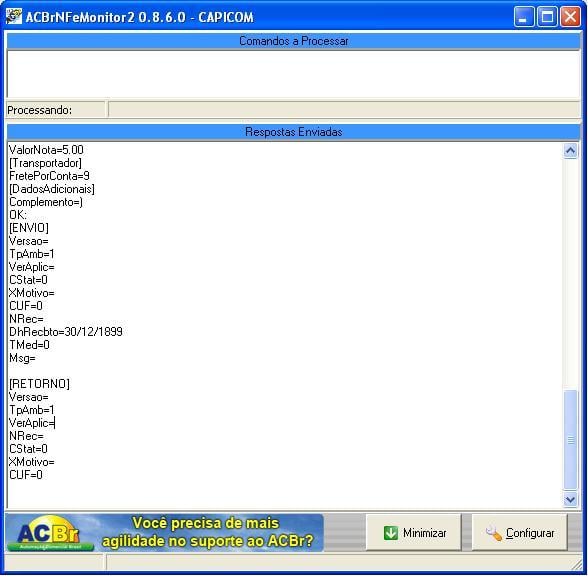Click the [RETORNO] line in the responses
The width and height of the screenshot is (588, 581).
(x=39, y=384)
